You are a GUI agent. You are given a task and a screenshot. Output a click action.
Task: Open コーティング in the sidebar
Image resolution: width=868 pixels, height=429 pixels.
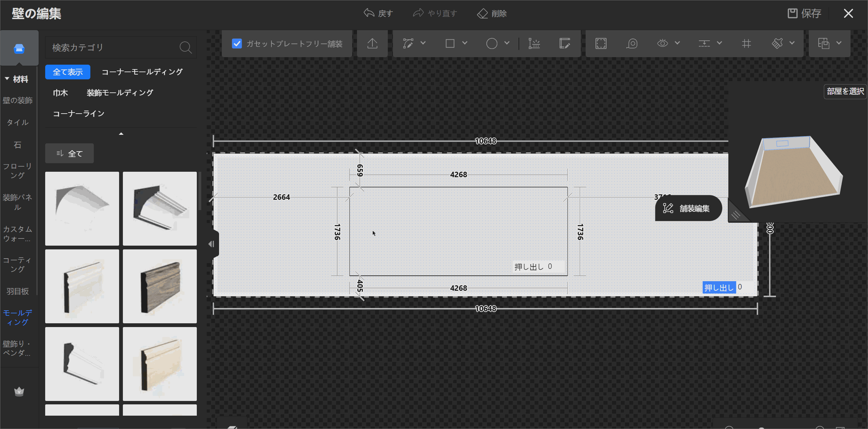point(18,265)
